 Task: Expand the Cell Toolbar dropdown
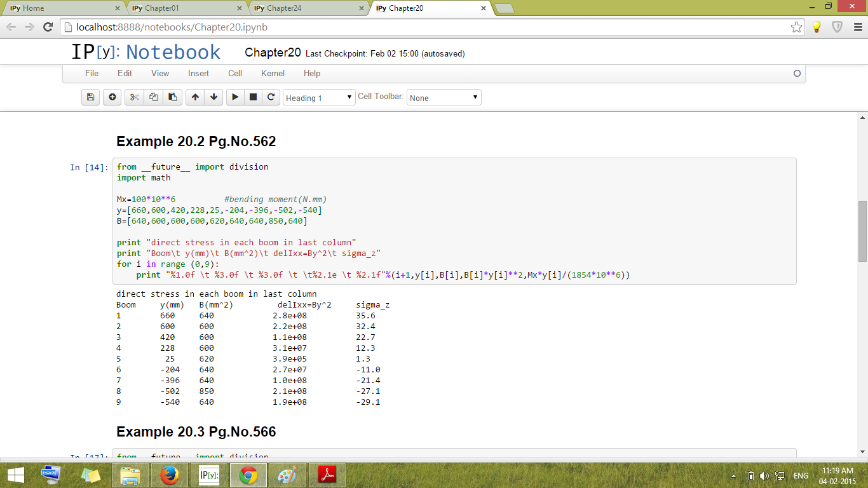pos(444,98)
